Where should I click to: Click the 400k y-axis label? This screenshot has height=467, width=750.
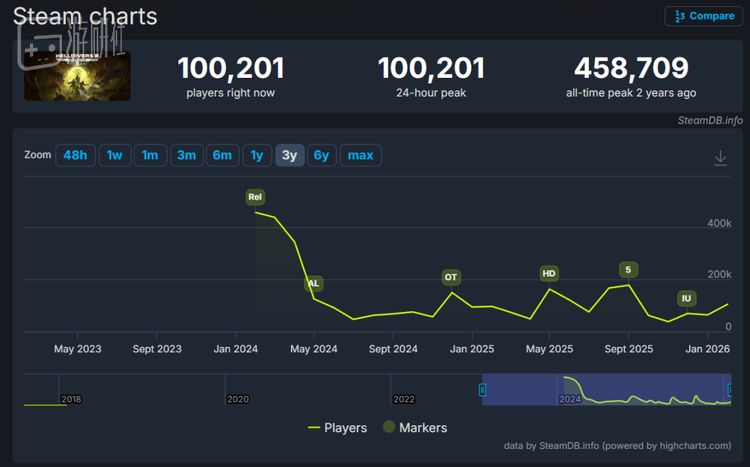[719, 223]
